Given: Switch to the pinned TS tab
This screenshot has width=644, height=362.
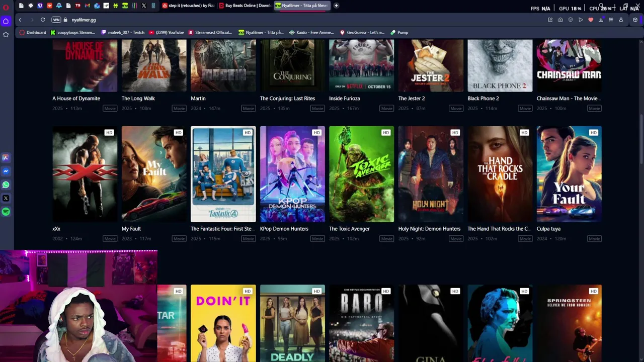Looking at the screenshot, I should [x=77, y=6].
